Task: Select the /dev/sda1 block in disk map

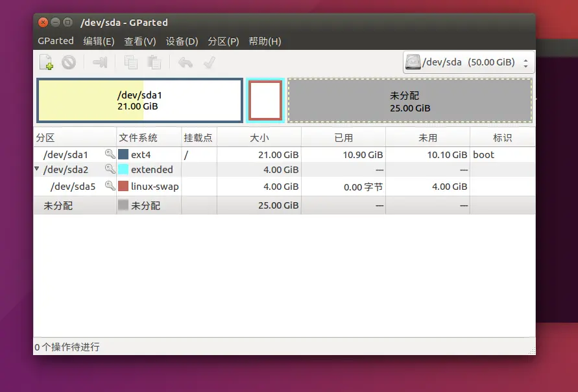Action: coord(139,100)
